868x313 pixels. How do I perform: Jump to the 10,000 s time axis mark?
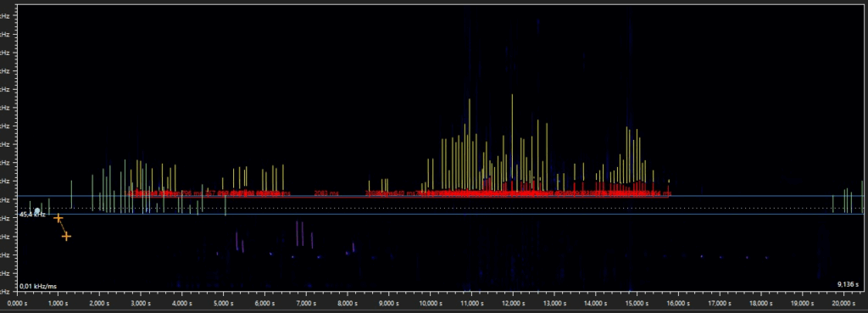430,304
